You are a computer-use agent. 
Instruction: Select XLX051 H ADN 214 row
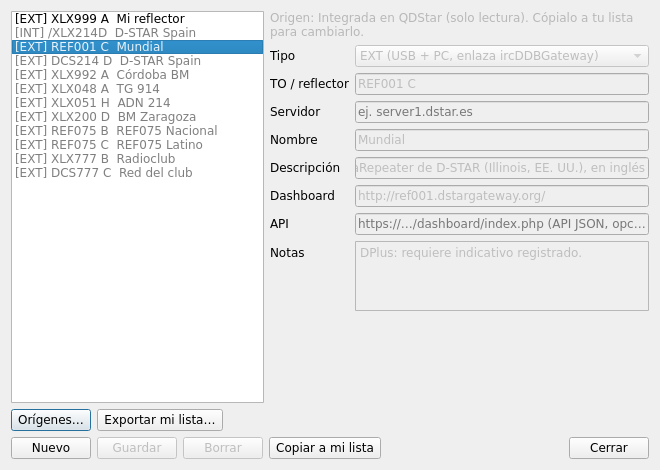[x=137, y=103]
